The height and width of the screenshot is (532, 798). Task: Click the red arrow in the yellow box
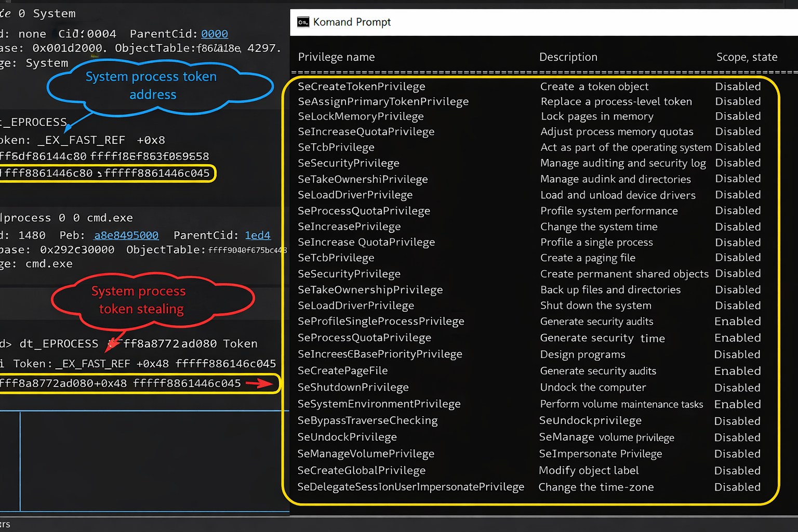pyautogui.click(x=259, y=384)
